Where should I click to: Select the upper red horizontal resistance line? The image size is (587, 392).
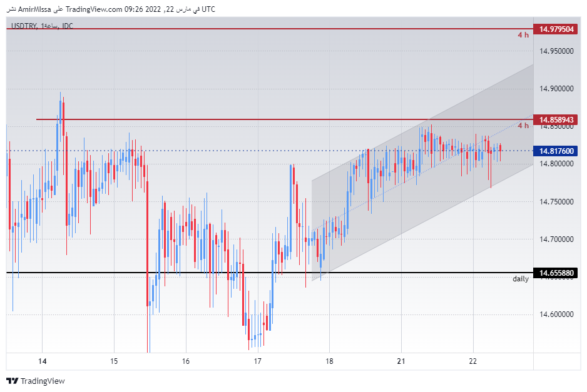[x=250, y=28]
